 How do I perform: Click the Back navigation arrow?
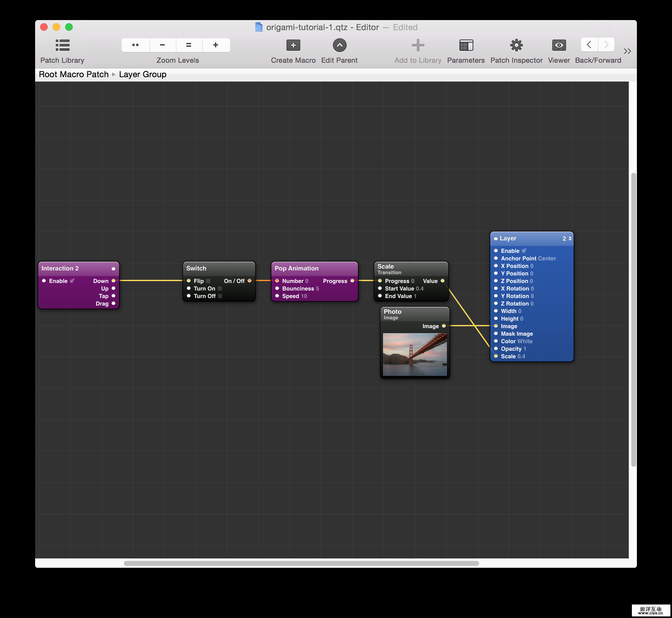589,45
